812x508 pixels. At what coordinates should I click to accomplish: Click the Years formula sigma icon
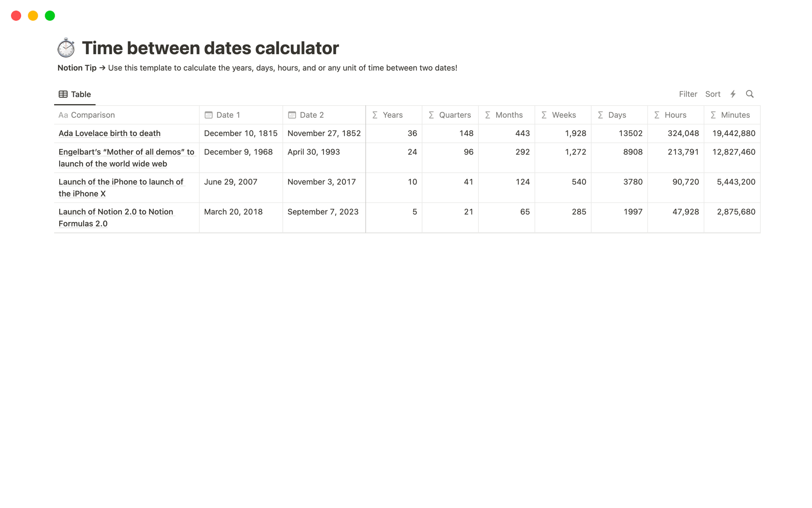(x=375, y=115)
